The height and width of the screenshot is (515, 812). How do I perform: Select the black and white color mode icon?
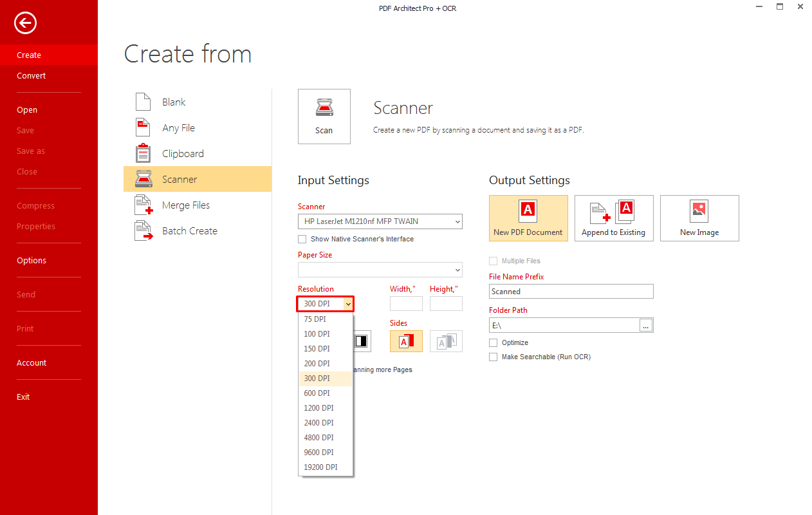point(362,341)
